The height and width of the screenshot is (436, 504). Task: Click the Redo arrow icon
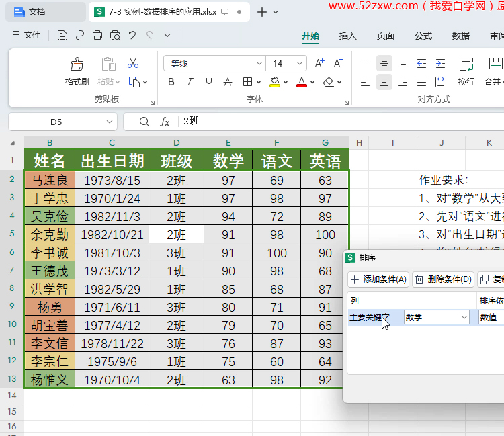coord(150,35)
